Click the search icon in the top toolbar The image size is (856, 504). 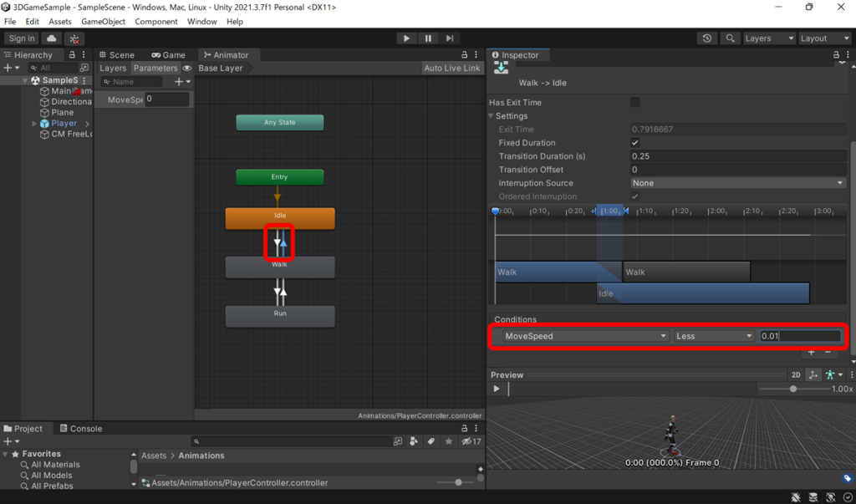(730, 38)
